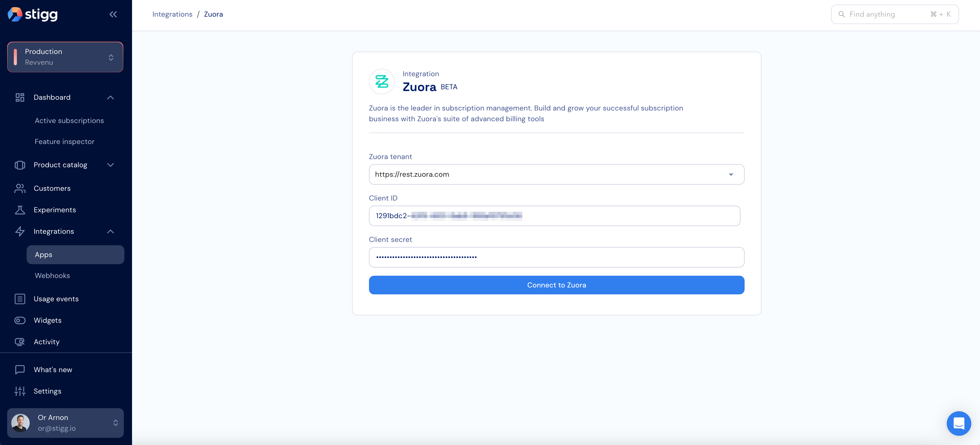Focus the Client secret field
Image resolution: width=980 pixels, height=445 pixels.
(x=557, y=258)
